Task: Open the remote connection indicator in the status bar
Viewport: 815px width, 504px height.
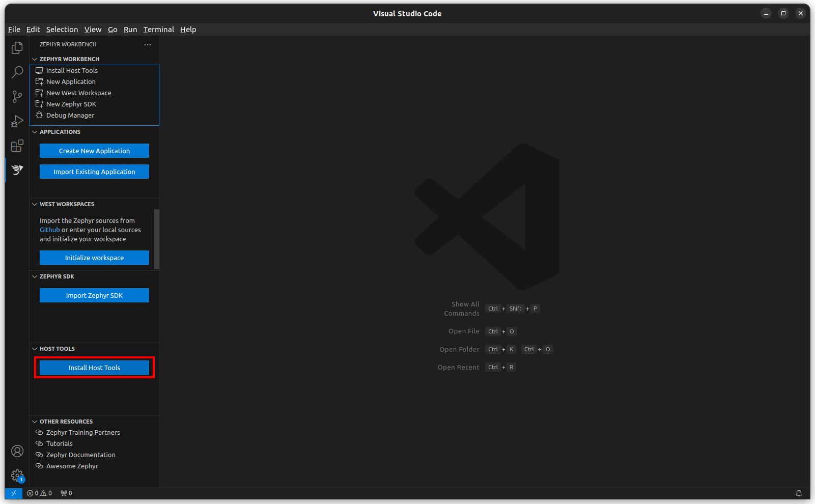Action: click(13, 493)
